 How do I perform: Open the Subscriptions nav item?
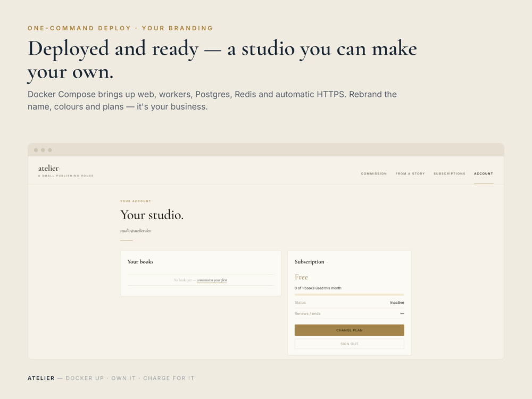[449, 174]
